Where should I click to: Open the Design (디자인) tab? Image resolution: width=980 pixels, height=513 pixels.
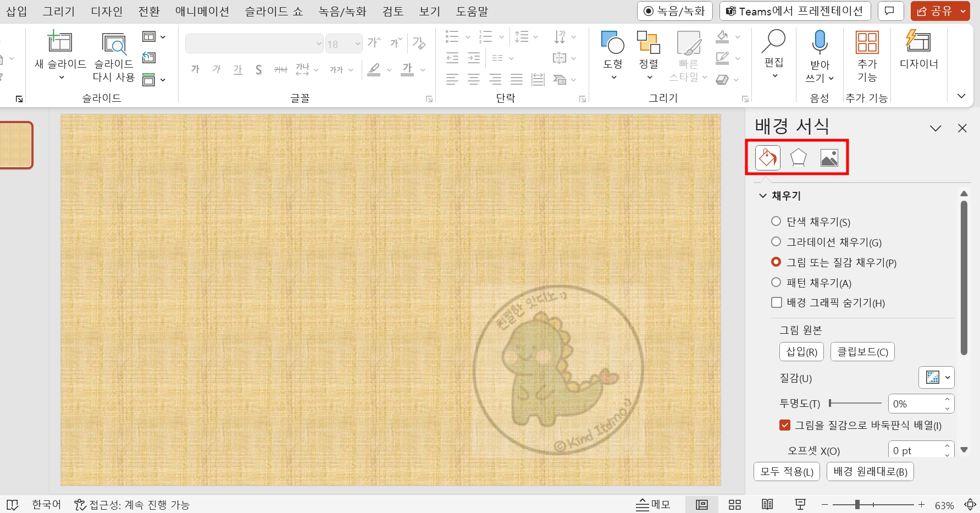click(107, 11)
